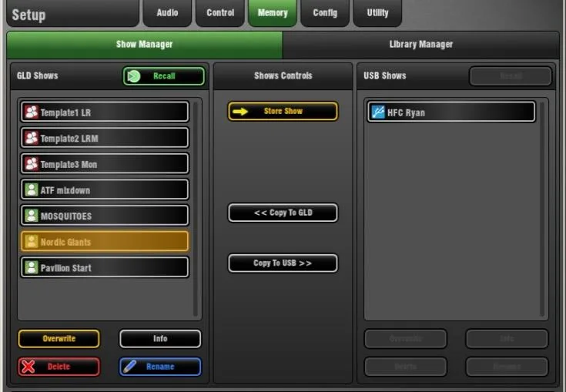
Task: Click the Setup screen title
Action: coord(29,15)
